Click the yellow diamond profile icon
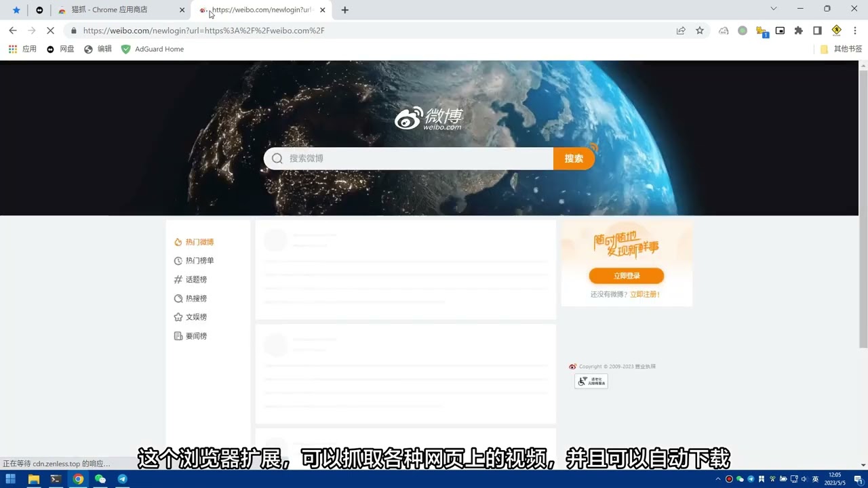 pos(836,30)
